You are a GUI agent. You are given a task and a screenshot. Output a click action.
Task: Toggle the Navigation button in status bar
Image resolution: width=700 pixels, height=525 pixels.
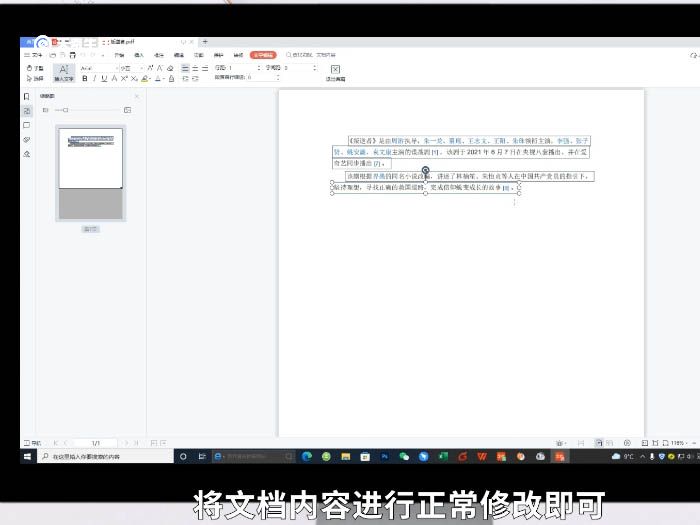coord(32,443)
